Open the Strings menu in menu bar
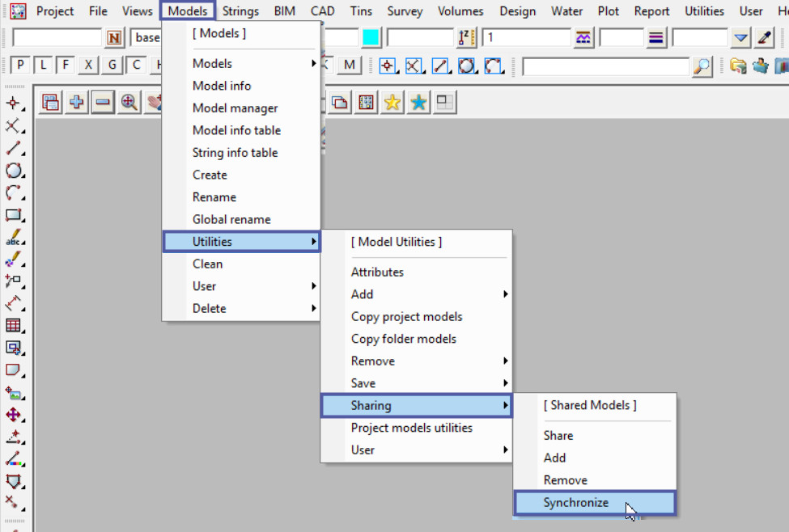The height and width of the screenshot is (532, 789). point(240,11)
